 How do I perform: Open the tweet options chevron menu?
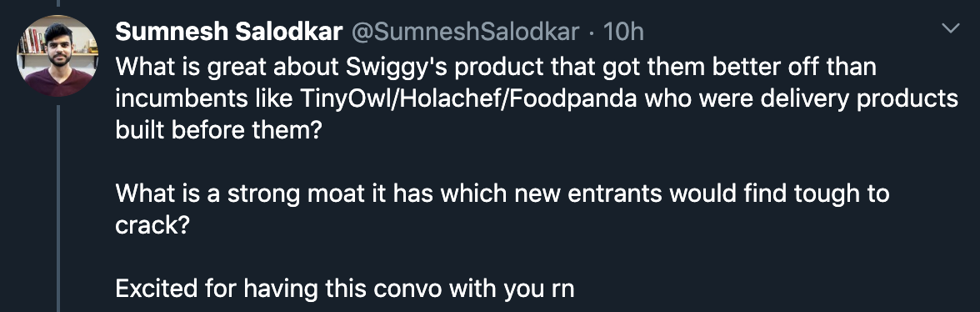(951, 28)
